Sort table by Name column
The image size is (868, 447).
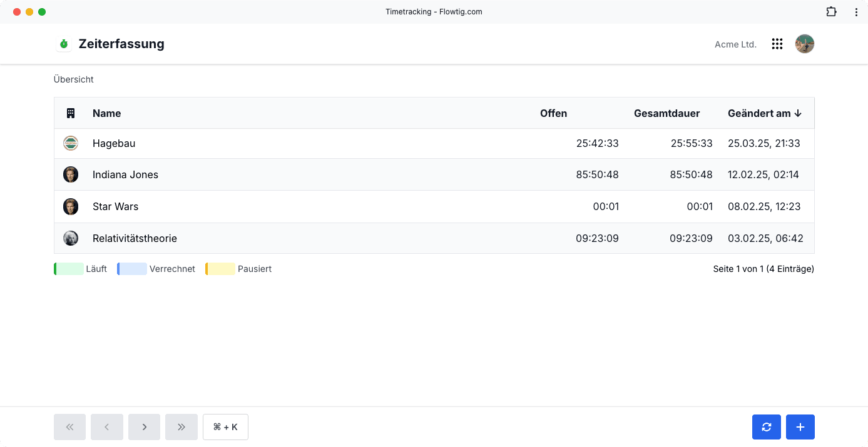pyautogui.click(x=107, y=113)
